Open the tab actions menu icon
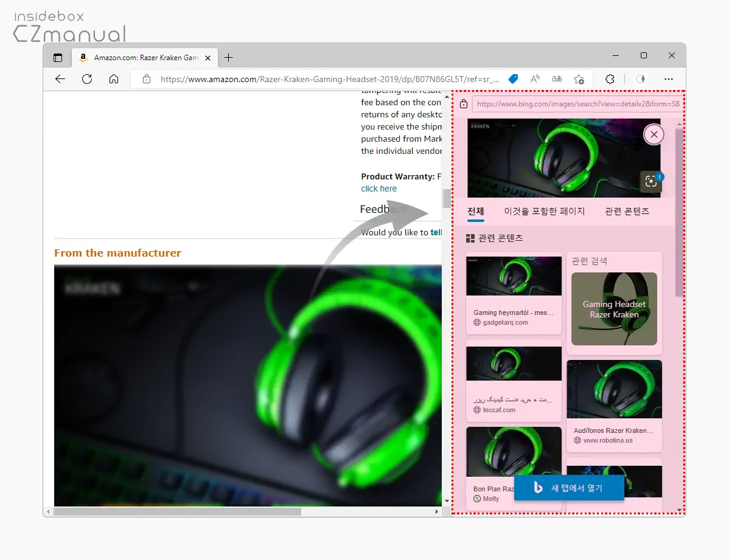The width and height of the screenshot is (729, 560). tap(58, 58)
